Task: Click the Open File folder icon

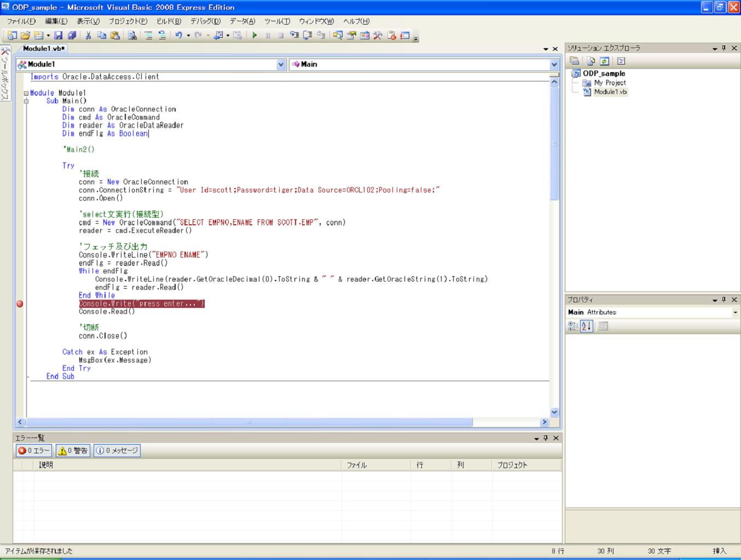Action: pos(25,36)
